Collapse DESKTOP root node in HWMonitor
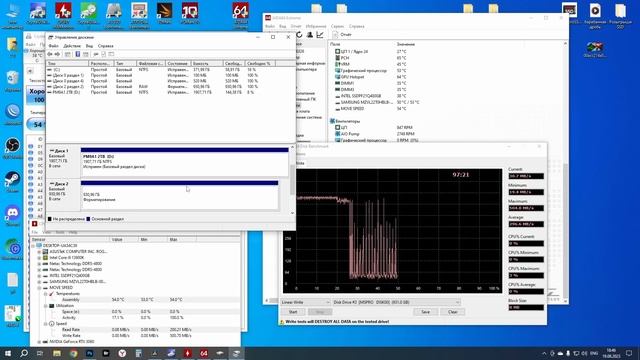The width and height of the screenshot is (640, 360). 33,246
